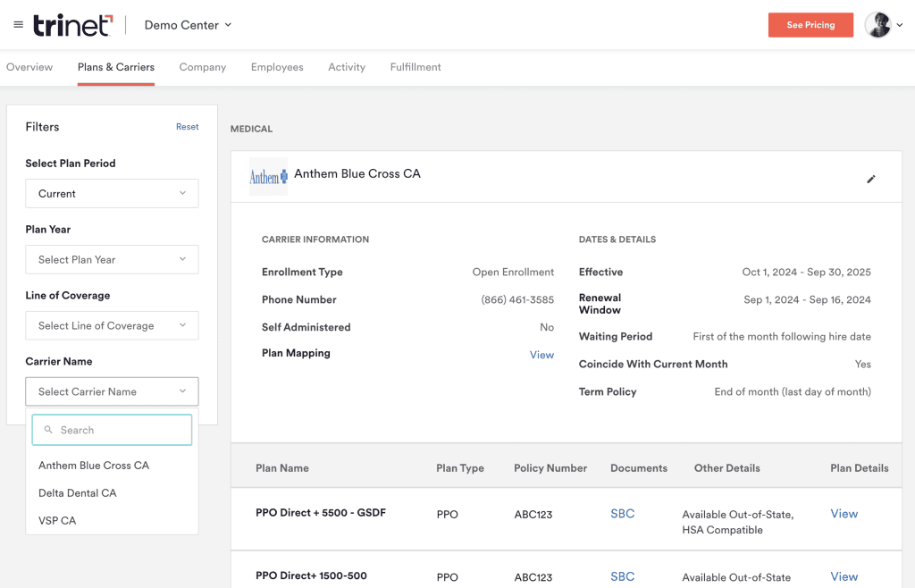Open the hamburger navigation menu
The height and width of the screenshot is (588, 915).
pos(19,24)
